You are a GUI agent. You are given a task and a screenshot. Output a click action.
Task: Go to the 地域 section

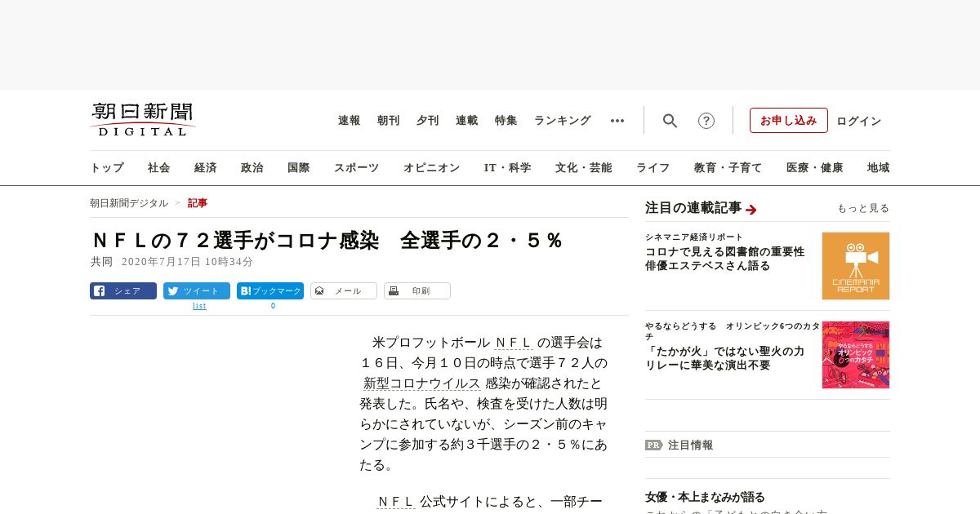tap(879, 168)
